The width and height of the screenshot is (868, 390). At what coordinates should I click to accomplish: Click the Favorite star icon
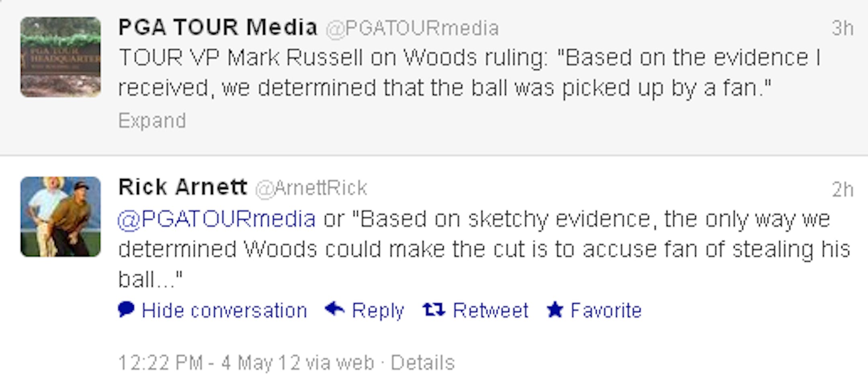click(x=555, y=310)
